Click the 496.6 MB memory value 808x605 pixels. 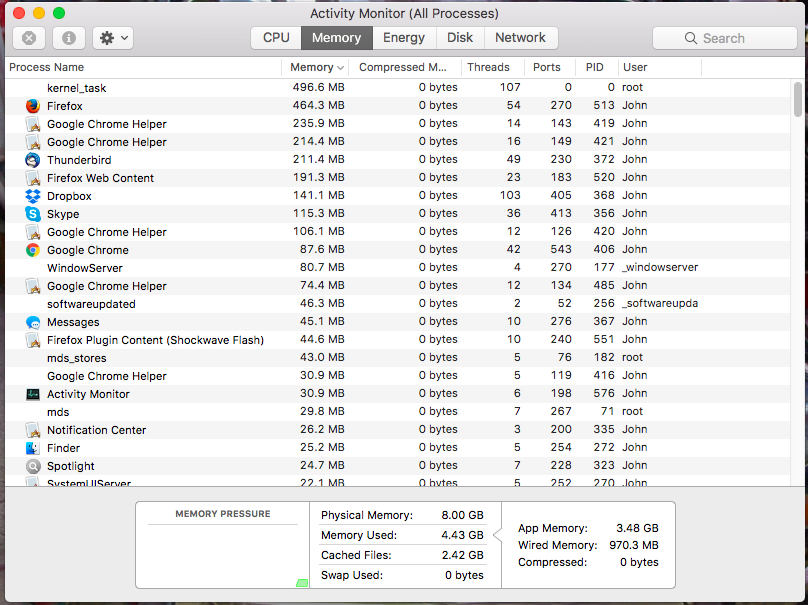coord(318,88)
